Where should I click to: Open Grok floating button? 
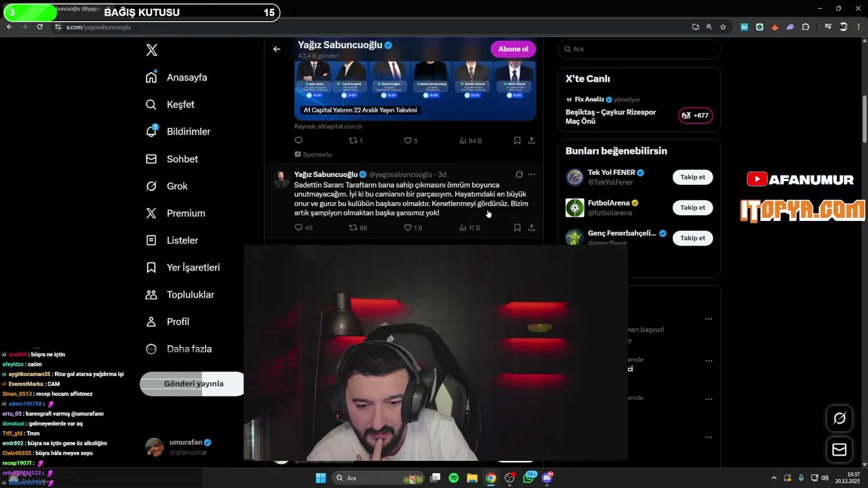pyautogui.click(x=840, y=418)
